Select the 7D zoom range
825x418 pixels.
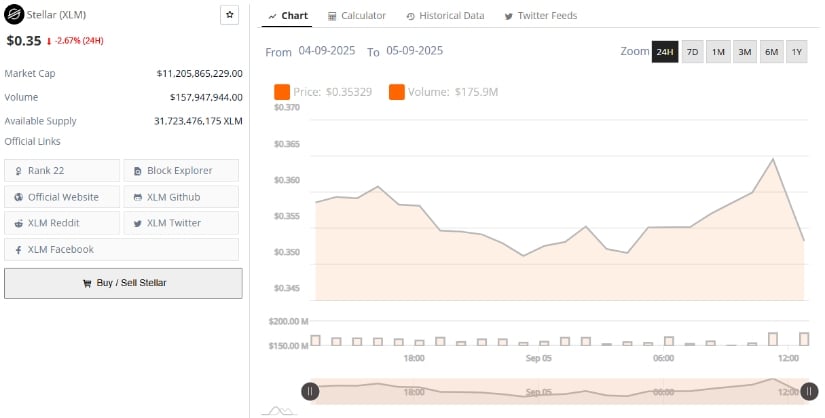[692, 52]
